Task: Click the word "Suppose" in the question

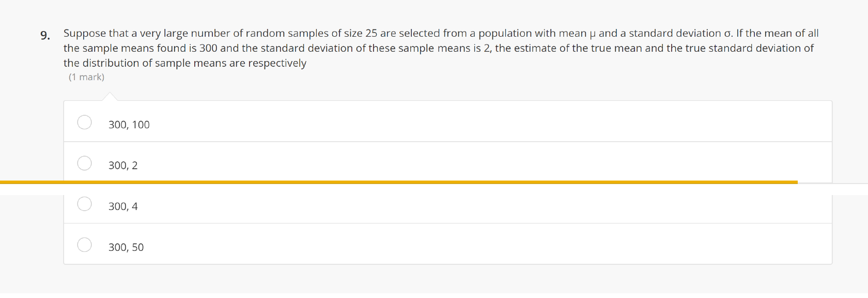Action: [85, 33]
